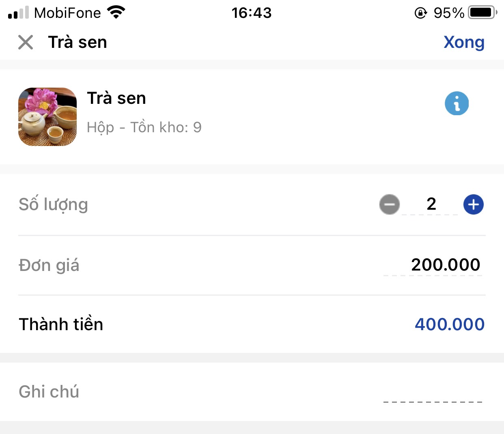504x434 pixels.
Task: Tap the Hộp - Tồn kho stock text
Action: point(144,127)
